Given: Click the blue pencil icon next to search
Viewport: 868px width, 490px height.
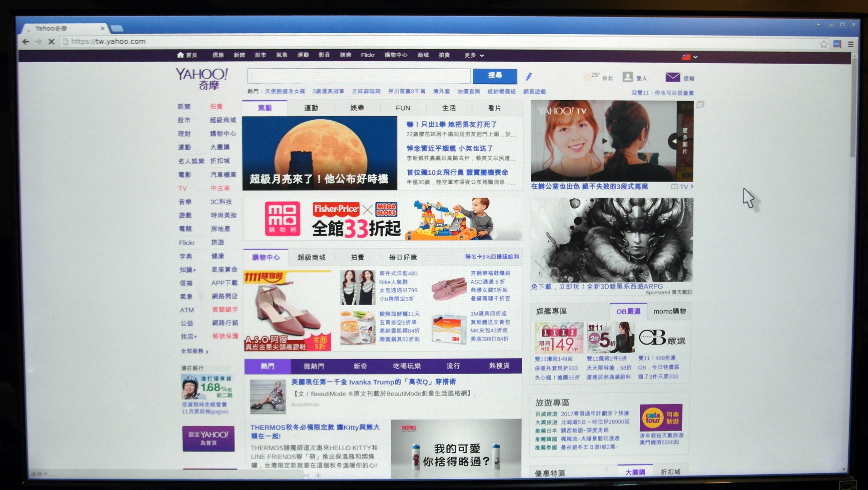Looking at the screenshot, I should (529, 76).
